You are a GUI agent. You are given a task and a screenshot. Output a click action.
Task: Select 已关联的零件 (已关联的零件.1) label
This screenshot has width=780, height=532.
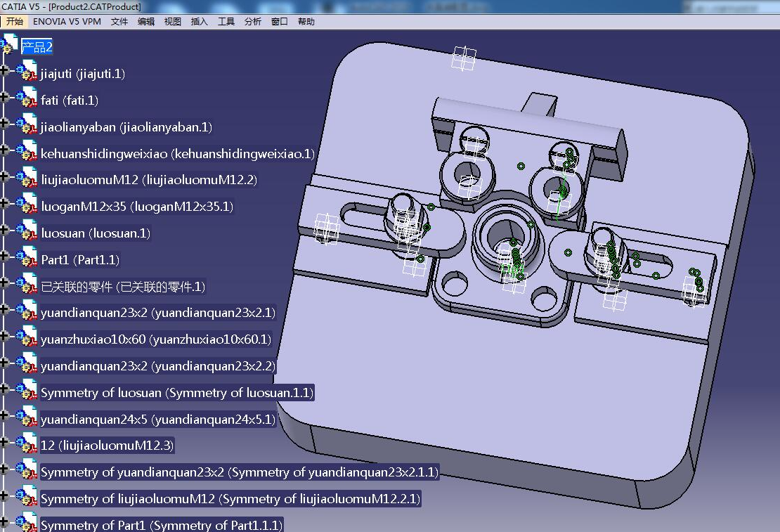pyautogui.click(x=123, y=287)
